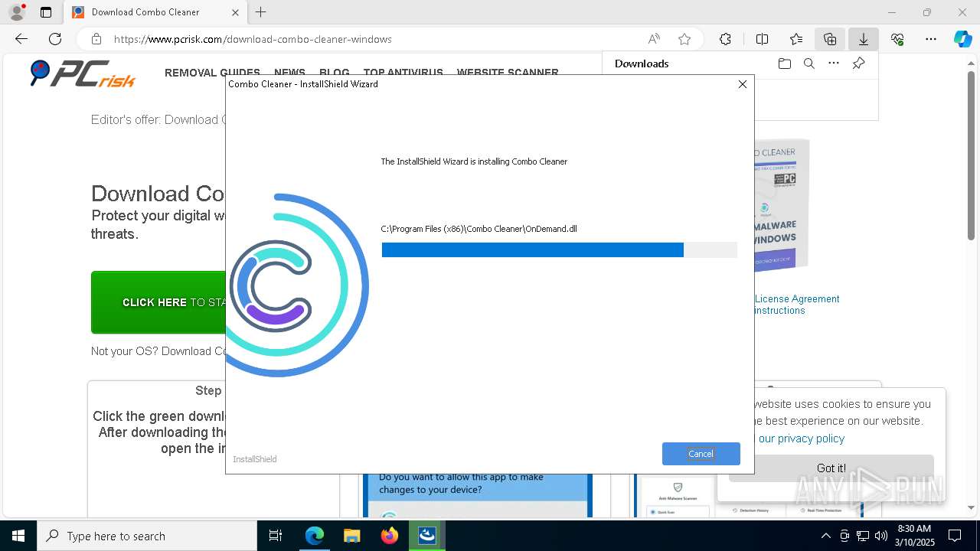Open the Favorites list icon

point(796,39)
